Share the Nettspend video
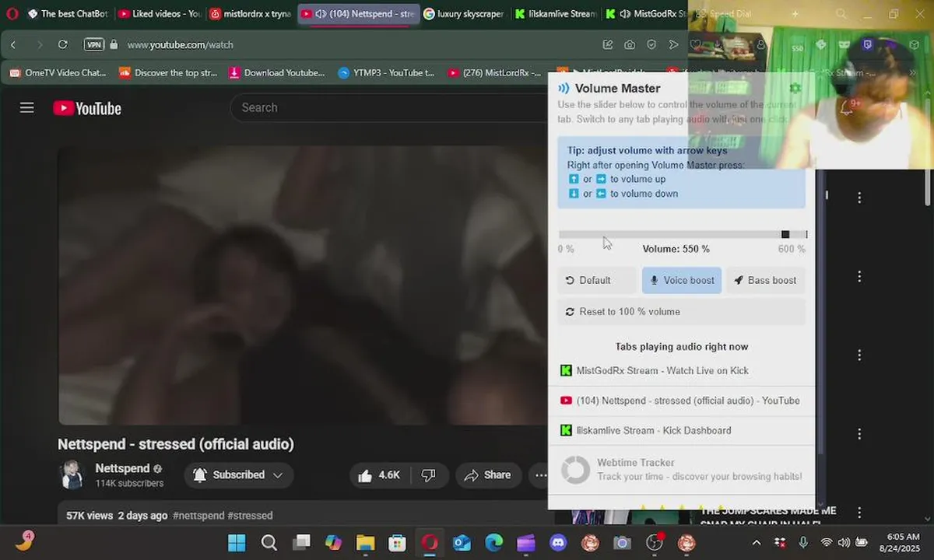The height and width of the screenshot is (560, 934). coord(488,475)
